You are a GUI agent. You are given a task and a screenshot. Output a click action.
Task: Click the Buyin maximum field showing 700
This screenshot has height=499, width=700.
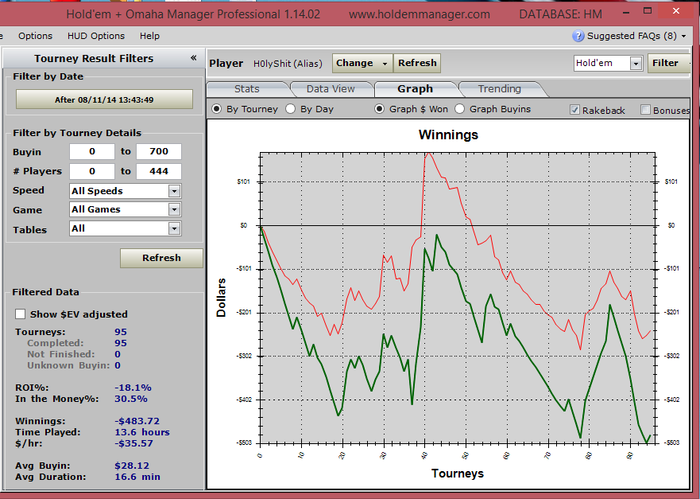[158, 152]
